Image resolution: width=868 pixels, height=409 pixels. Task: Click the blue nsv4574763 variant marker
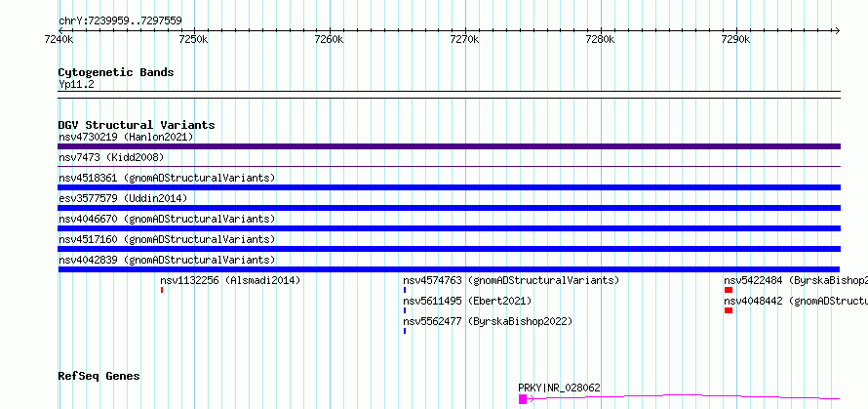(x=405, y=290)
